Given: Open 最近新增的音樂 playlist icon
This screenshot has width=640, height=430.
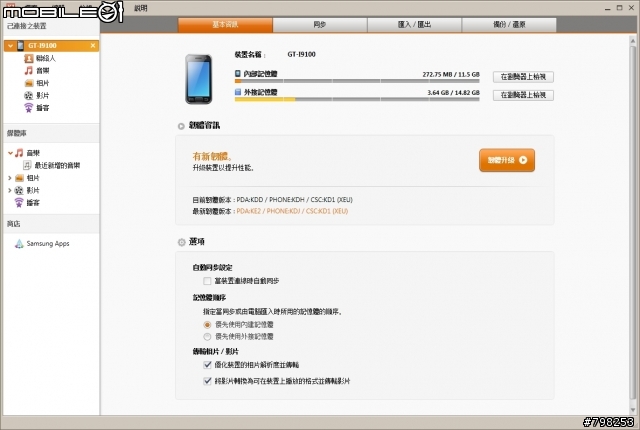Looking at the screenshot, I should (x=27, y=165).
